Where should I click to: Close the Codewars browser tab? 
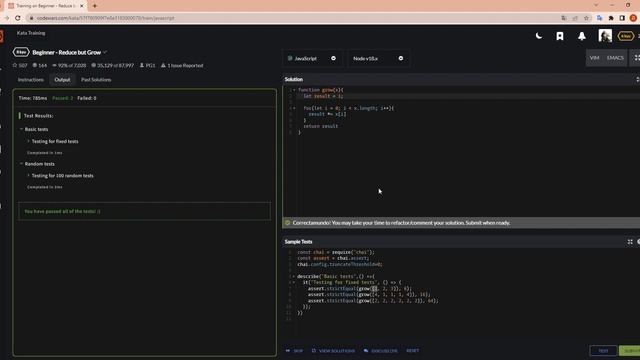click(82, 6)
